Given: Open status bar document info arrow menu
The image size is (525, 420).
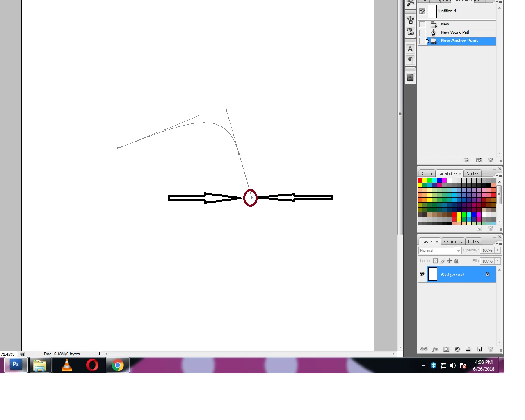Looking at the screenshot, I should click(x=99, y=354).
